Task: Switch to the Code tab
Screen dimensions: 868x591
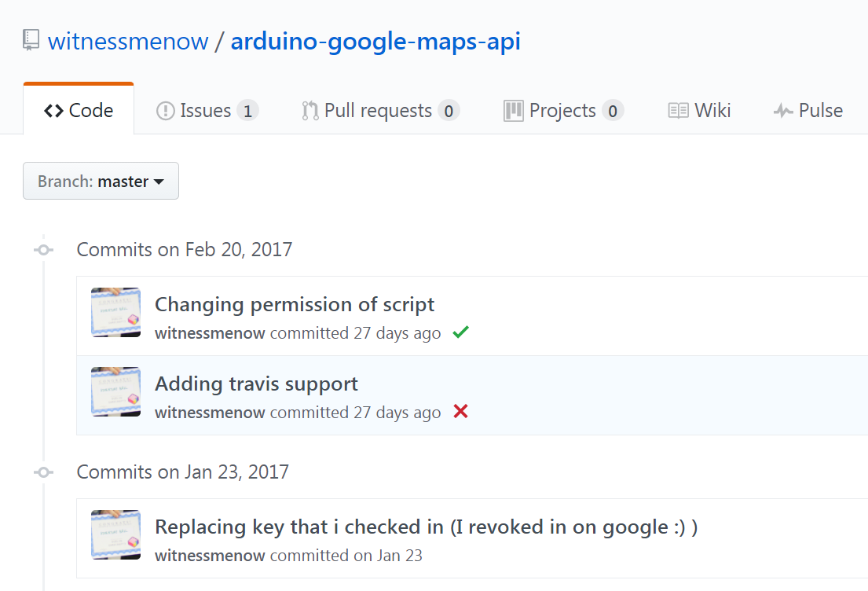Action: [x=79, y=111]
